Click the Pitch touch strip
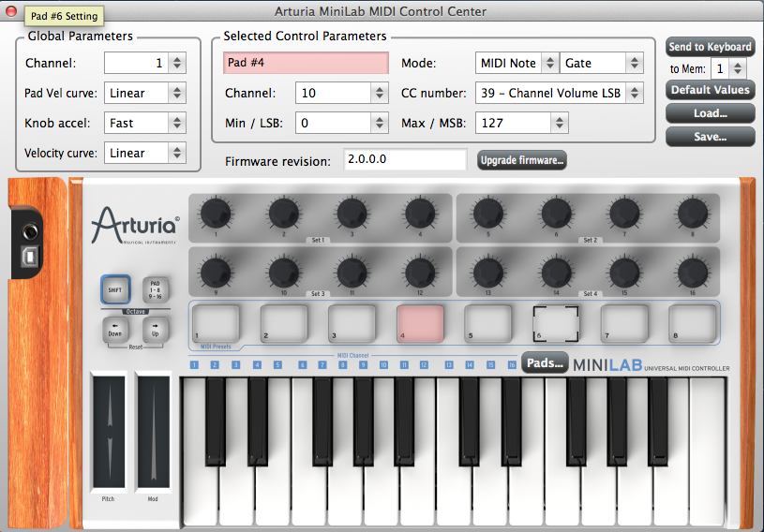This screenshot has width=764, height=532. pyautogui.click(x=109, y=432)
